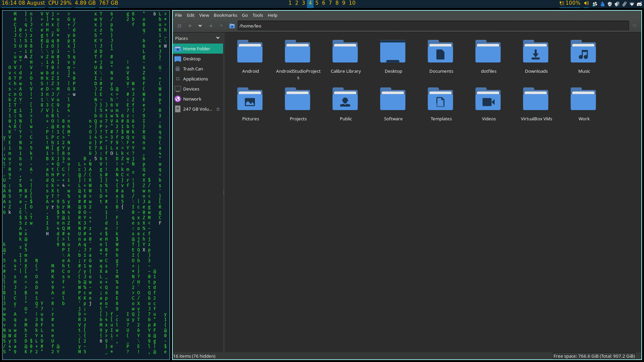Go to parent folder with up arrow
This screenshot has width=644, height=362.
click(x=221, y=26)
